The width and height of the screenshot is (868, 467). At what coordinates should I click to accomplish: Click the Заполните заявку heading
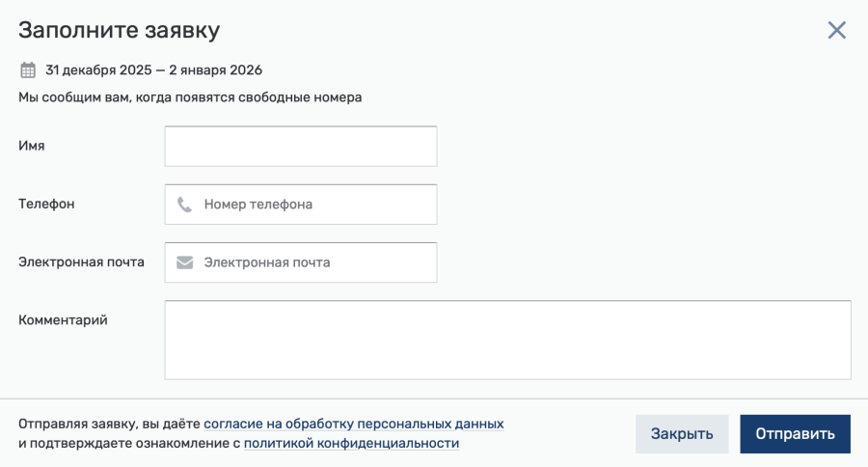pos(119,30)
